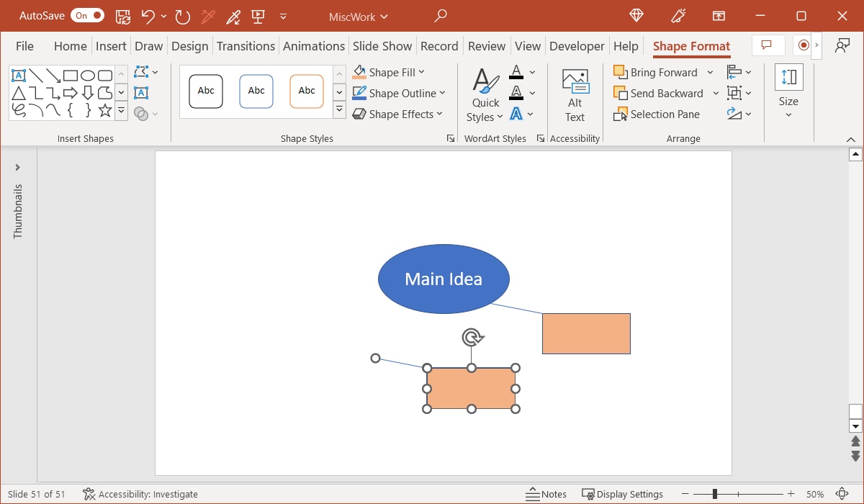Click the Alt Text button in Accessibility group
The width and height of the screenshot is (864, 504).
574,94
